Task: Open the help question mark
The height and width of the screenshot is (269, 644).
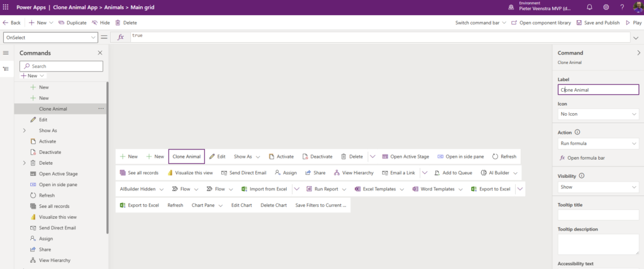Action: click(x=622, y=7)
